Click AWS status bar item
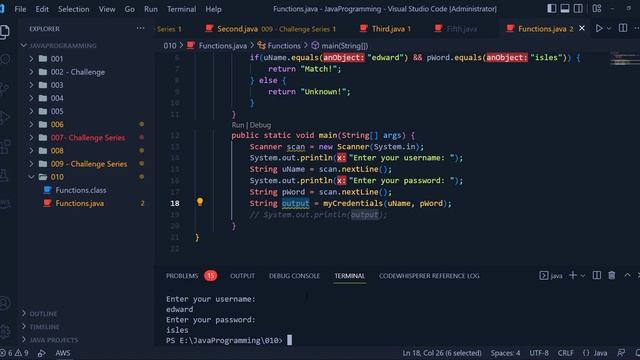 (63, 353)
